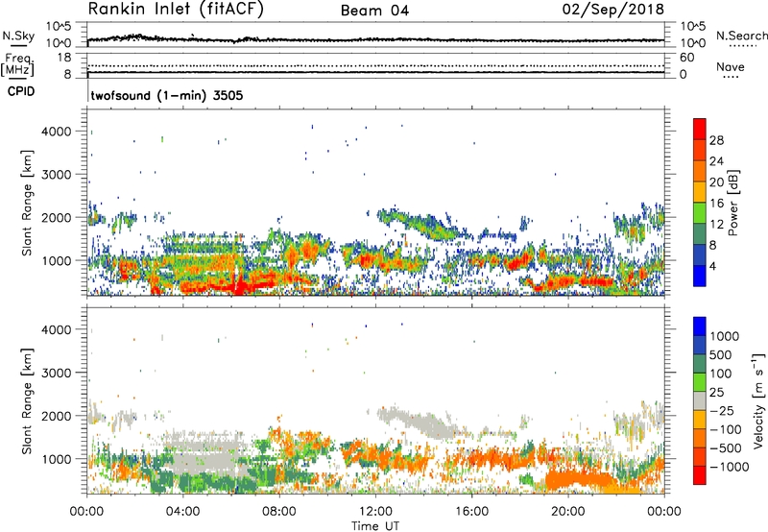Click the 'CPID' row label

(x=21, y=91)
